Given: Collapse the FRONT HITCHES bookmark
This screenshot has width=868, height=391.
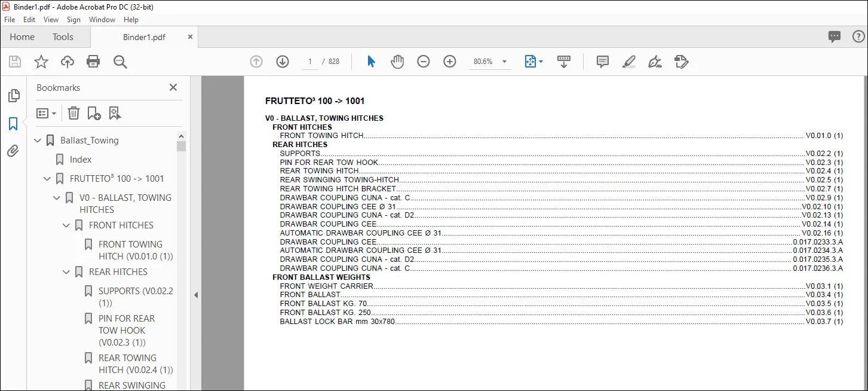Looking at the screenshot, I should pyautogui.click(x=67, y=225).
